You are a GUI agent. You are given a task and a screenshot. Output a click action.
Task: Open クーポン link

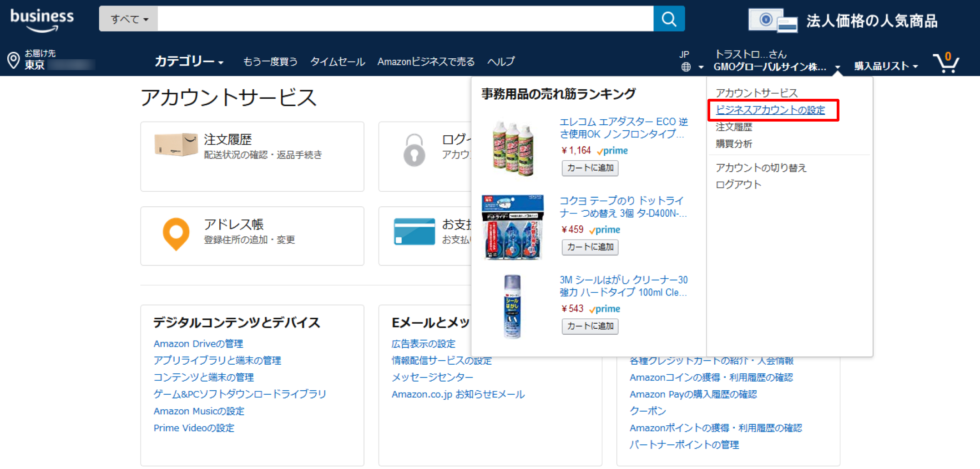click(x=648, y=411)
